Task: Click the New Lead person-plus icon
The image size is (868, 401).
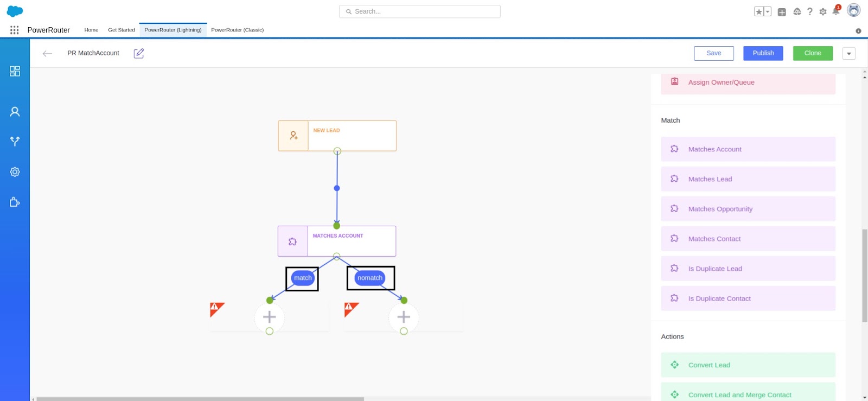Action: pos(293,136)
